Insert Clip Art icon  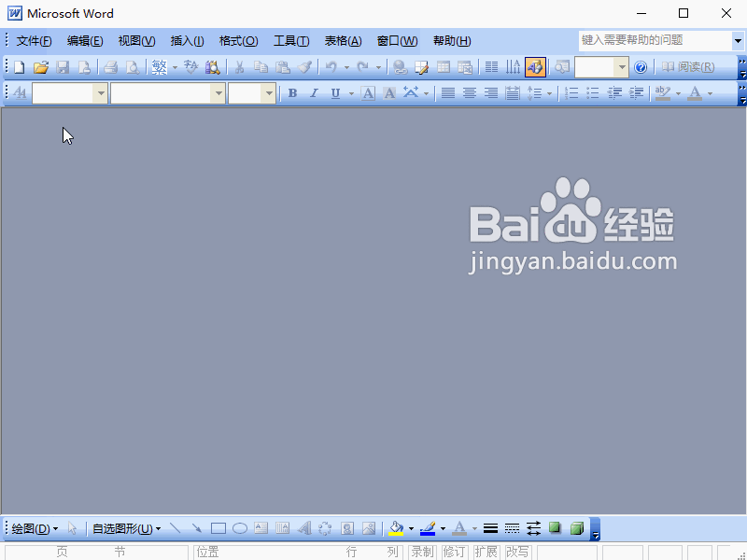click(x=347, y=528)
